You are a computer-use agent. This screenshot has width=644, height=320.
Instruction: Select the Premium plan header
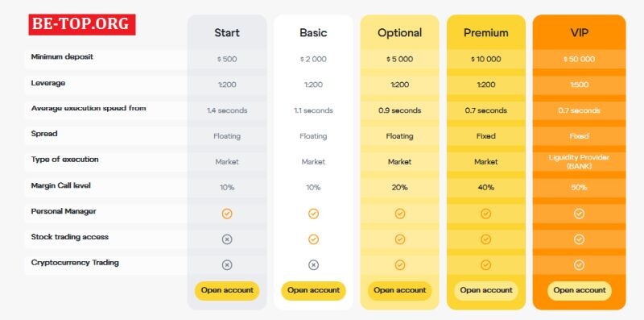tap(486, 33)
